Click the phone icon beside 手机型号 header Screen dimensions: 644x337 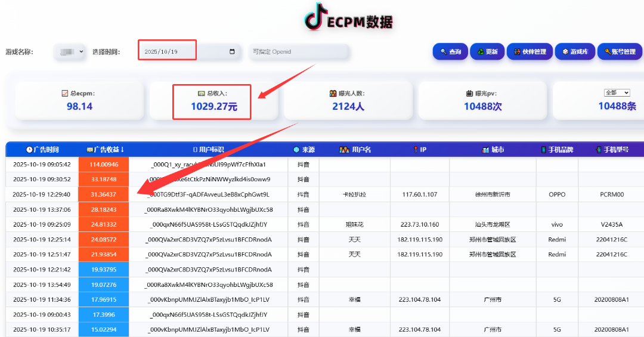598,150
